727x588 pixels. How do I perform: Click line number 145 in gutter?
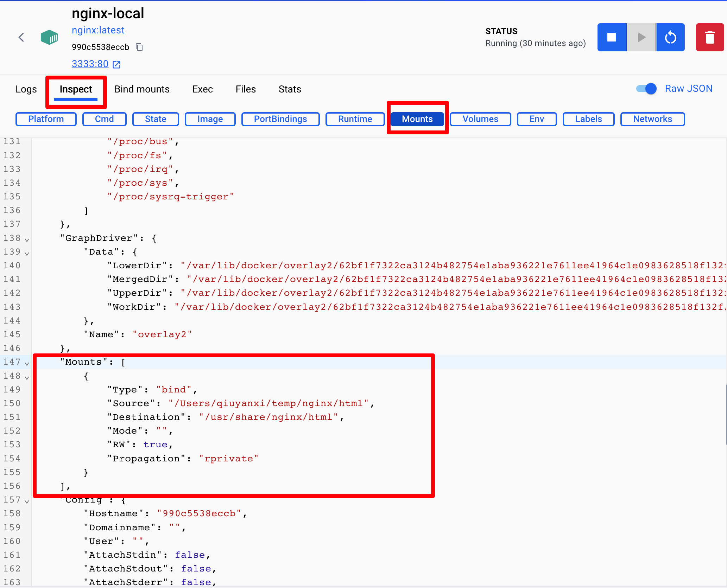click(x=12, y=334)
